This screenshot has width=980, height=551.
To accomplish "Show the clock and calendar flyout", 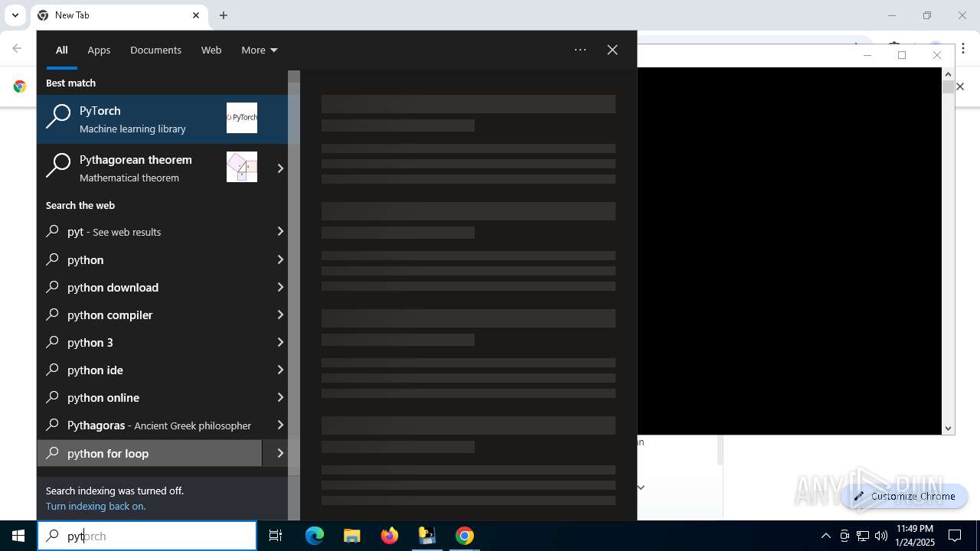I will coord(915,536).
